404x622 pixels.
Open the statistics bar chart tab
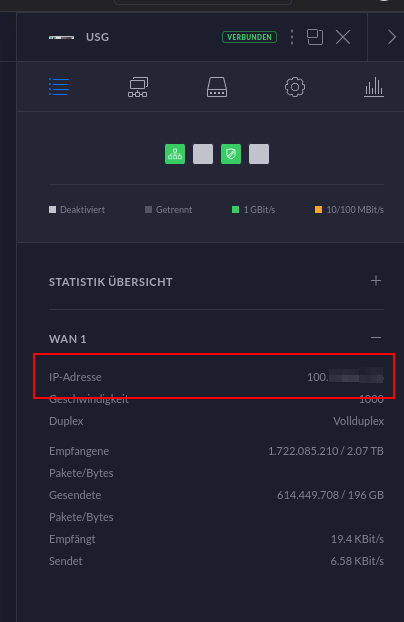click(374, 87)
